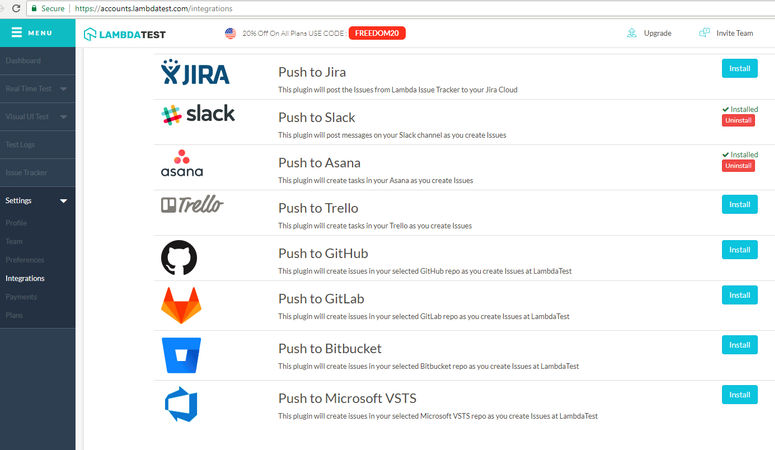775x450 pixels.
Task: Open the Upgrade link
Action: [x=657, y=33]
